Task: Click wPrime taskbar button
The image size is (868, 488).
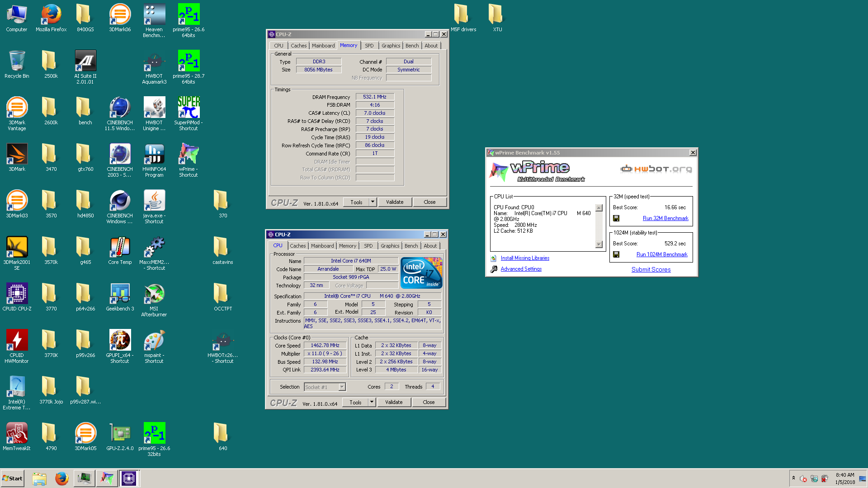Action: coord(107,479)
